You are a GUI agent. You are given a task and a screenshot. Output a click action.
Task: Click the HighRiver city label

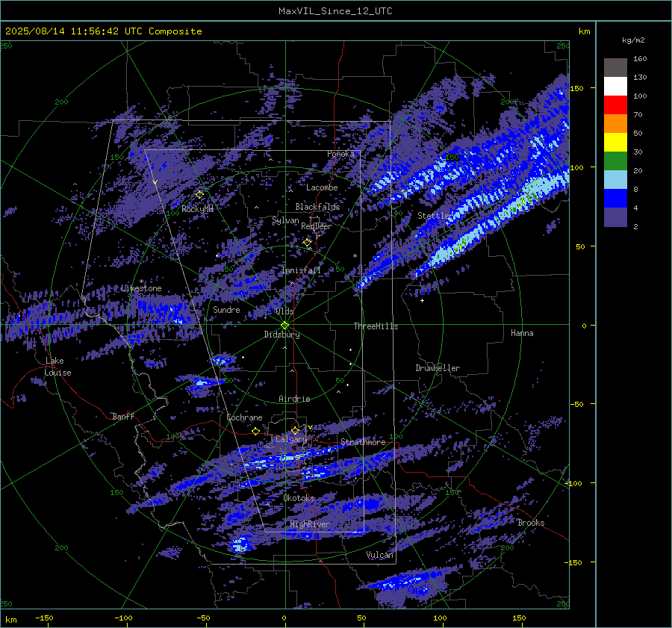pos(310,524)
